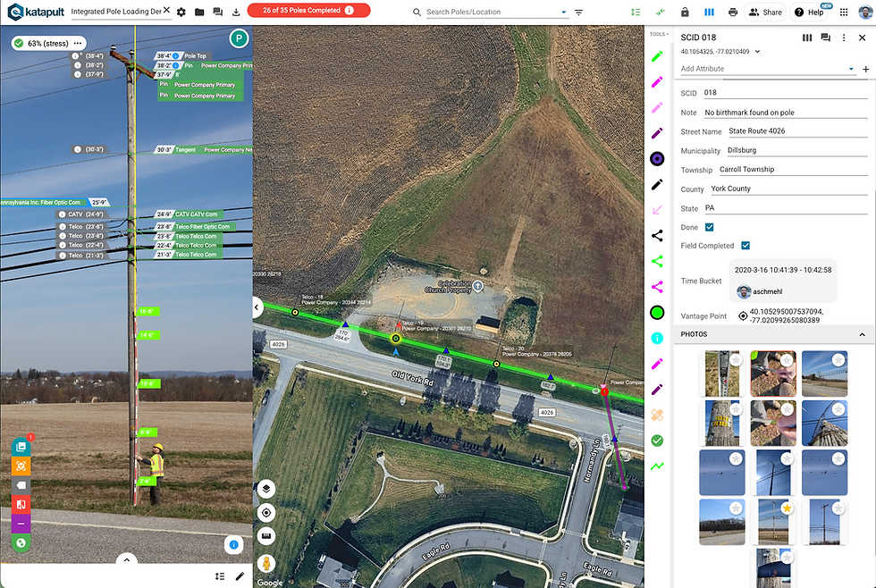
Task: Click the plus button beside Add Attribute
Action: [865, 69]
